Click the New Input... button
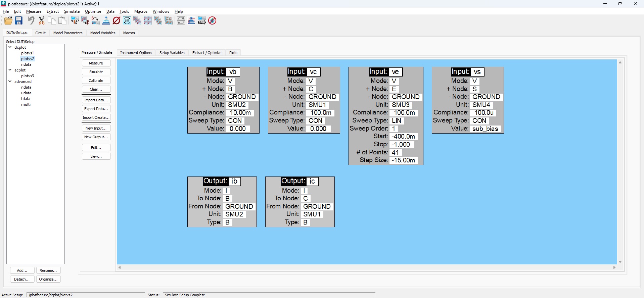The image size is (644, 298). 96,128
